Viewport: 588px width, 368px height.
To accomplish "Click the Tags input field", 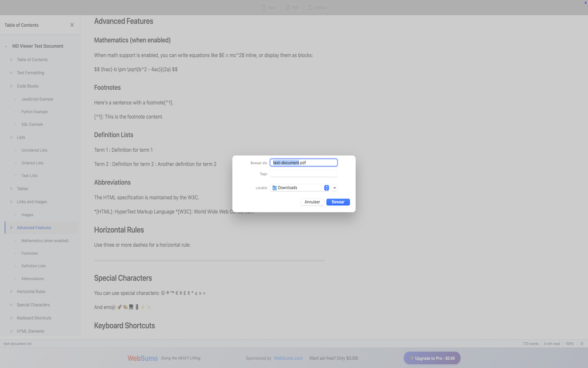I will point(304,174).
